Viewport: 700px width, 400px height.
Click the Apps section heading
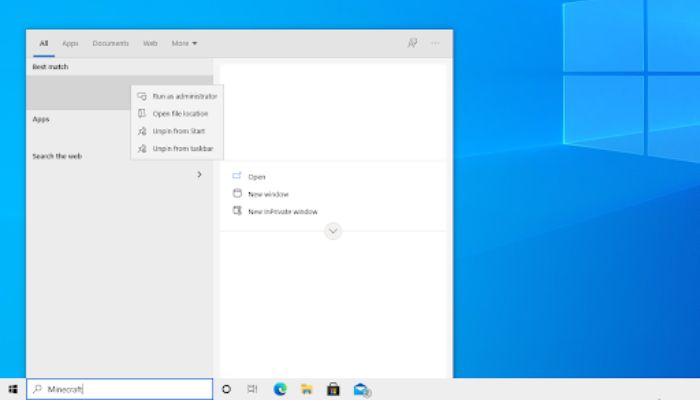41,120
